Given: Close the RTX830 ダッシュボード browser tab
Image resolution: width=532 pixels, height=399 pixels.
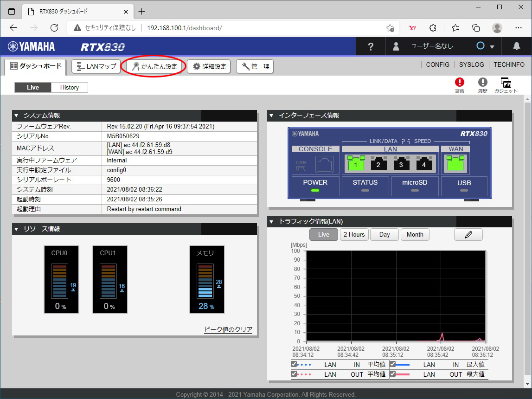Looking at the screenshot, I should (x=126, y=12).
